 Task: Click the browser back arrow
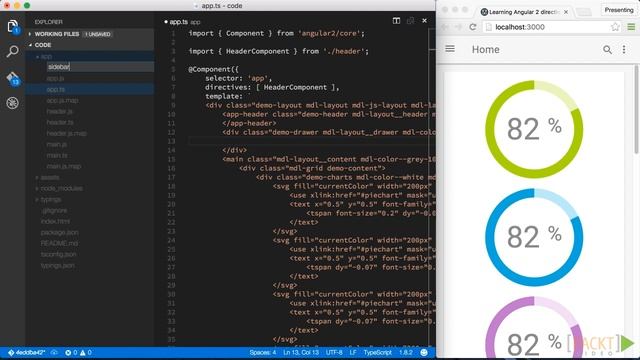click(445, 27)
